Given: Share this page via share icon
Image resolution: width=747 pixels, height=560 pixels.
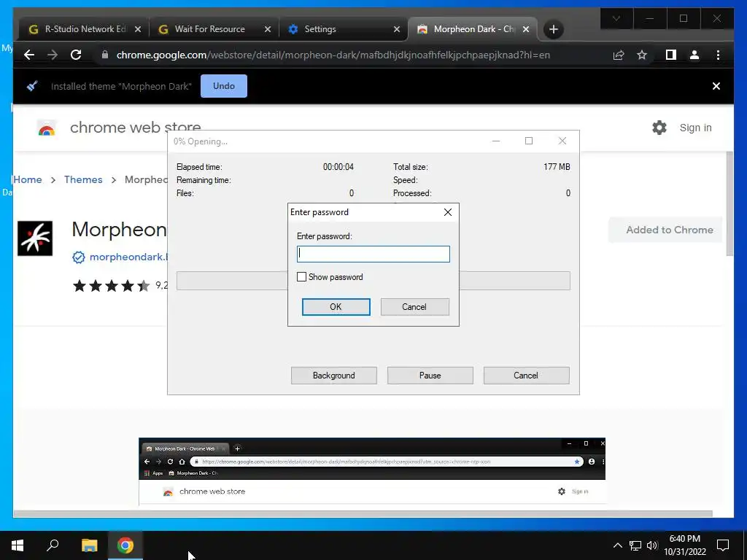Looking at the screenshot, I should [619, 55].
